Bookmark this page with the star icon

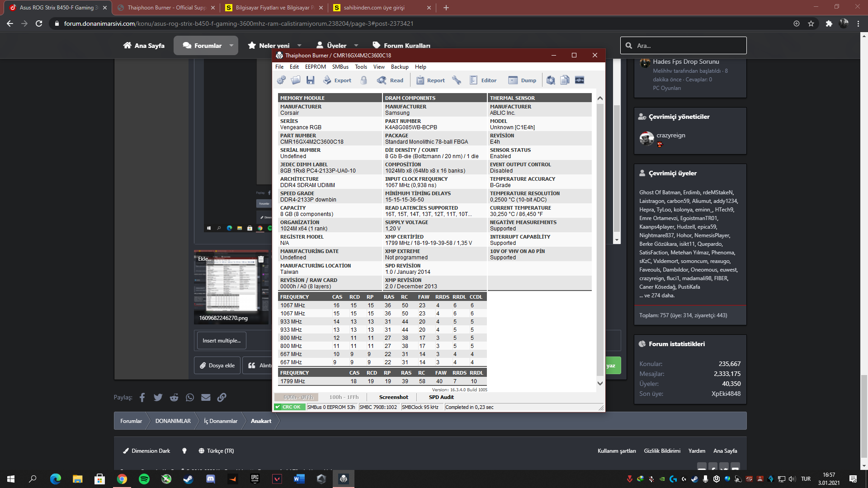coord(811,23)
